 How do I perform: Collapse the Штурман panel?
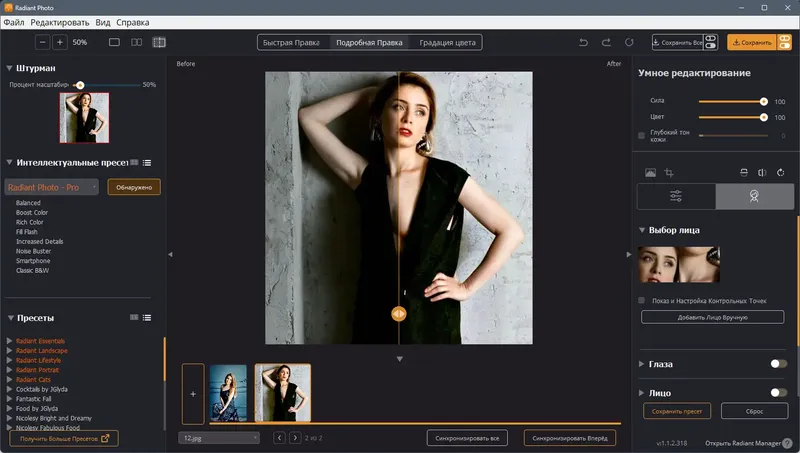tap(9, 68)
